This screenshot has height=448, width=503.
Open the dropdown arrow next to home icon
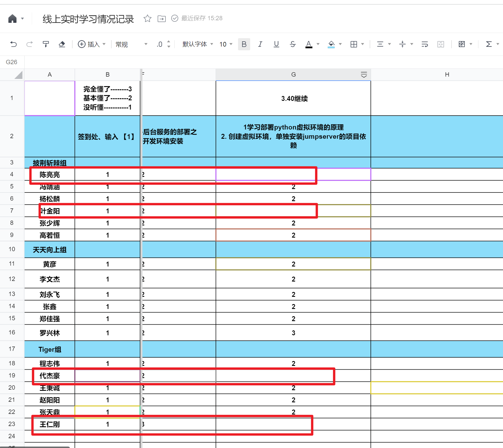pyautogui.click(x=23, y=19)
